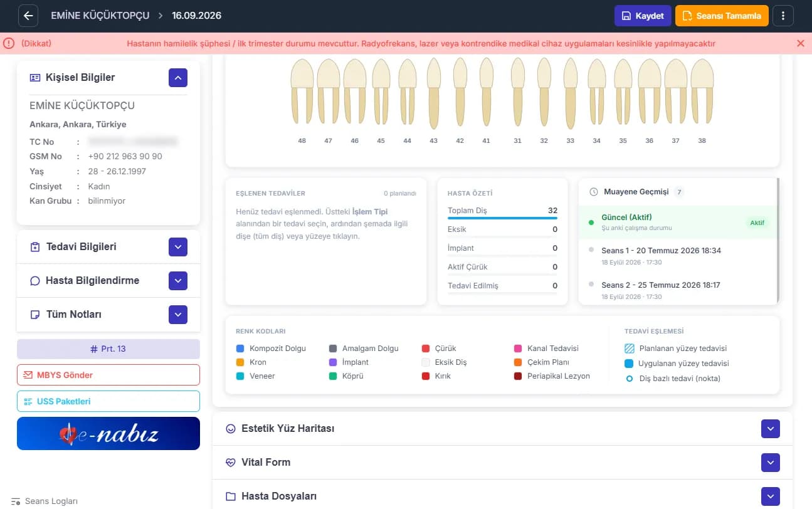The image size is (812, 509).
Task: Click the Çürük color swatch
Action: click(x=426, y=349)
